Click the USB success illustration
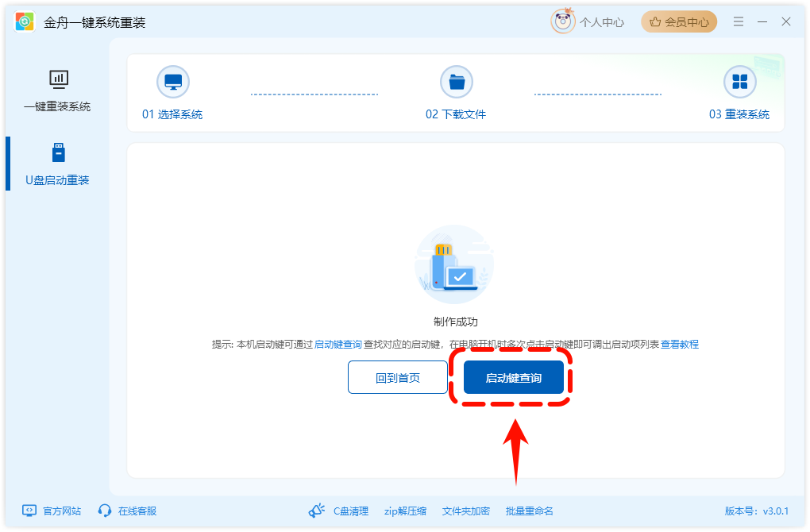The height and width of the screenshot is (532, 810). pyautogui.click(x=454, y=264)
